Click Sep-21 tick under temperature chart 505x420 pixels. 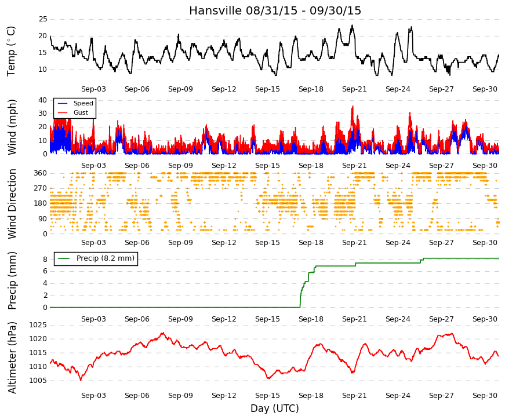coord(354,89)
